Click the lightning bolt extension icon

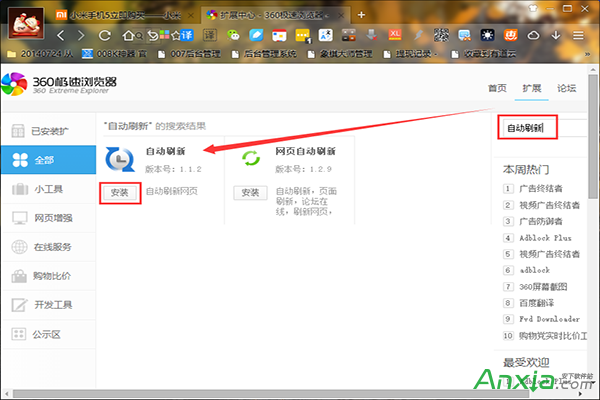[418, 35]
